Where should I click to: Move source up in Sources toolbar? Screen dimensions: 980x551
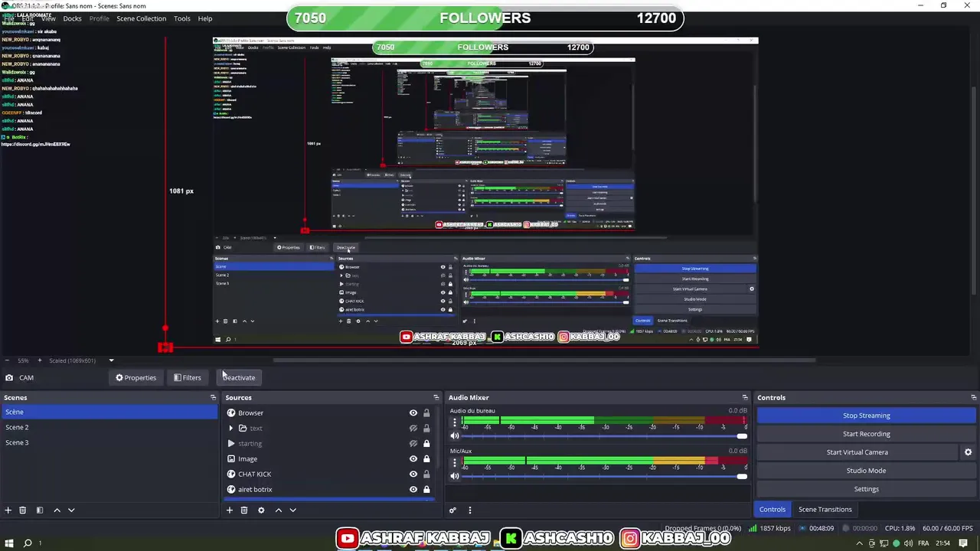(279, 510)
